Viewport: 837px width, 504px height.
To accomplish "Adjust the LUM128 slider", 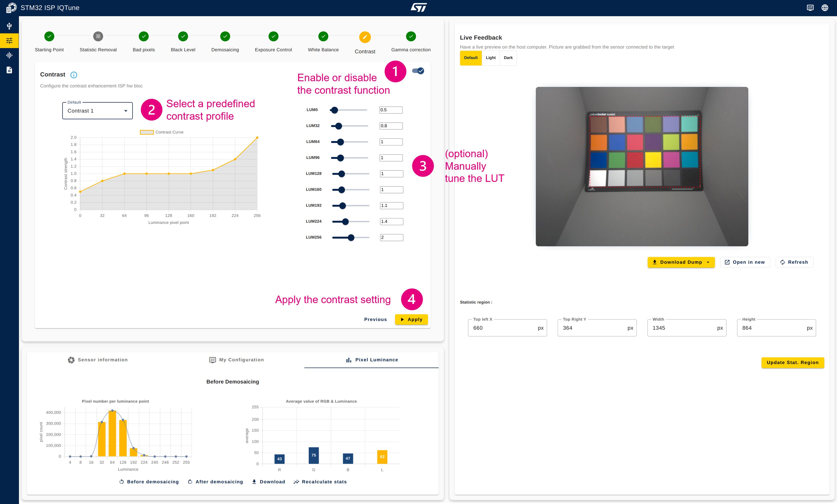I will coord(350,174).
